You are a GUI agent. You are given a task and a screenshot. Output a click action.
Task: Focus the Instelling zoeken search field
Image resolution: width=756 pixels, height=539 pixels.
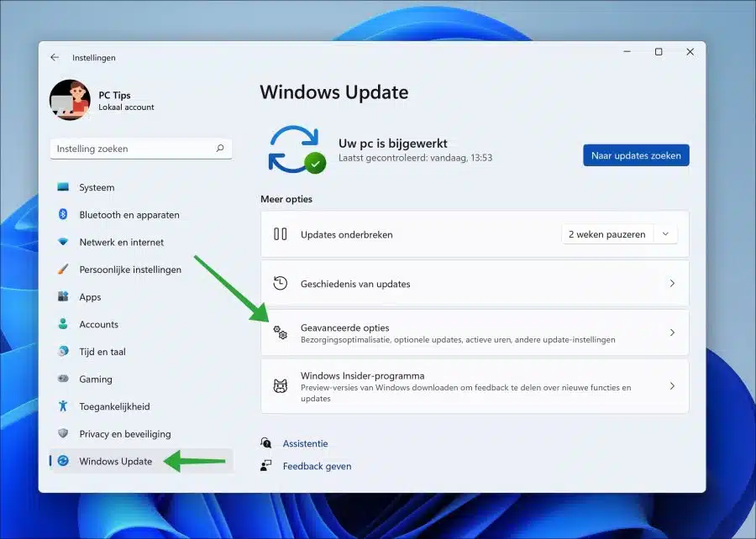click(141, 149)
